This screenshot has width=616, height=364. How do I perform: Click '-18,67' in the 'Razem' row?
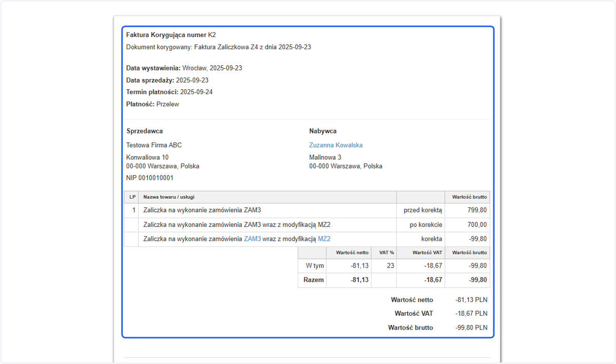click(x=432, y=280)
